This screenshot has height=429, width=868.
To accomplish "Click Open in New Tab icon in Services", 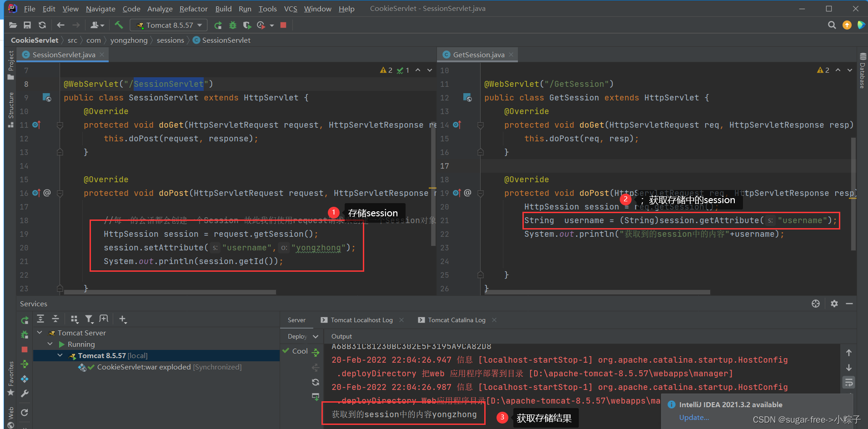I will 104,319.
